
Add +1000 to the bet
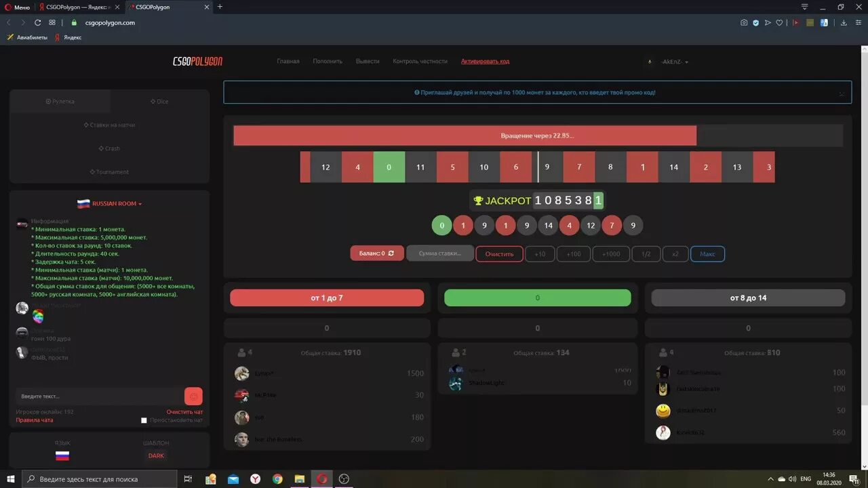611,253
